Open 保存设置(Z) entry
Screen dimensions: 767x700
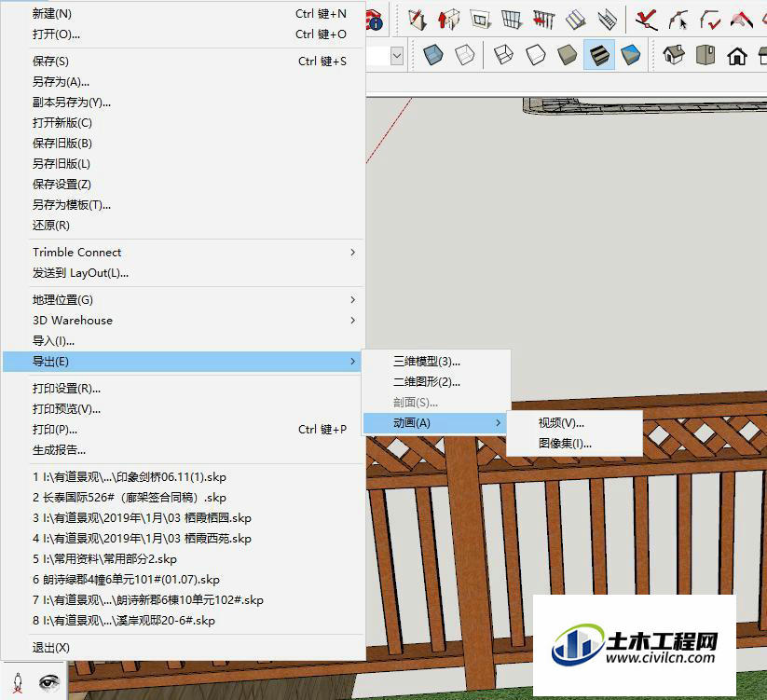[x=184, y=185]
